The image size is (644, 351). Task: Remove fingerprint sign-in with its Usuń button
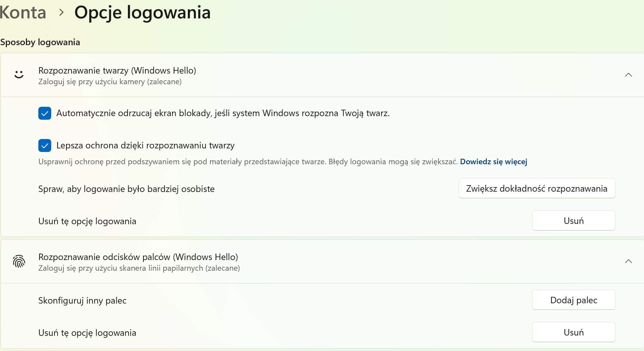(x=573, y=332)
